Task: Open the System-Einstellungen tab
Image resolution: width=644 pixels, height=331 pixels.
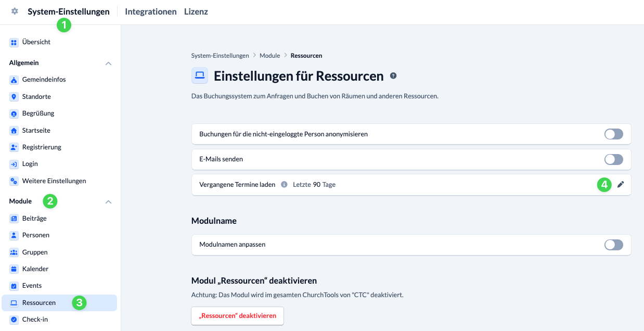Action: (69, 11)
